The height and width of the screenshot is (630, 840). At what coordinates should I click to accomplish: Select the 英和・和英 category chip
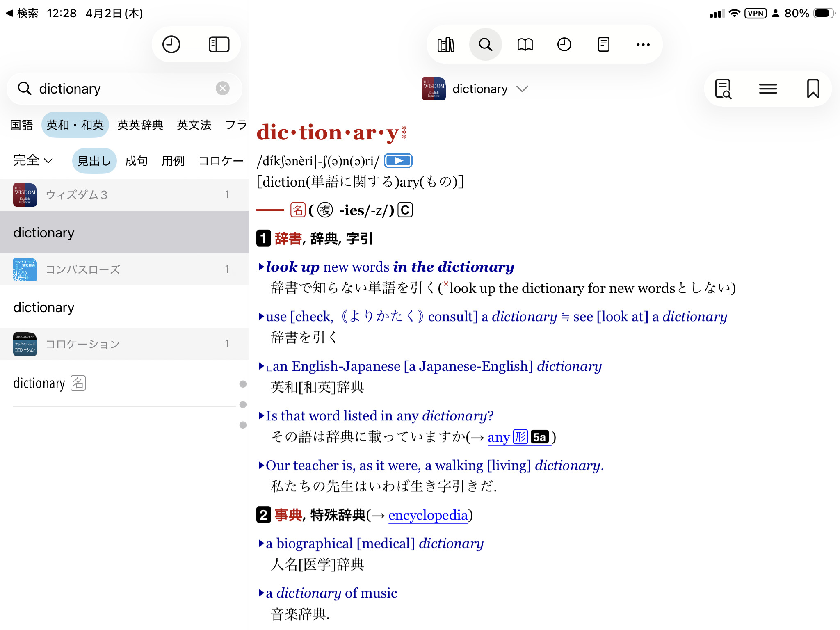[75, 125]
